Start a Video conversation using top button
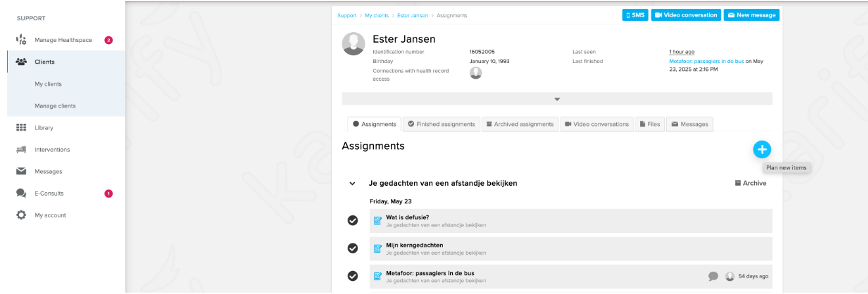Viewport: 868px width, 294px height. point(686,15)
